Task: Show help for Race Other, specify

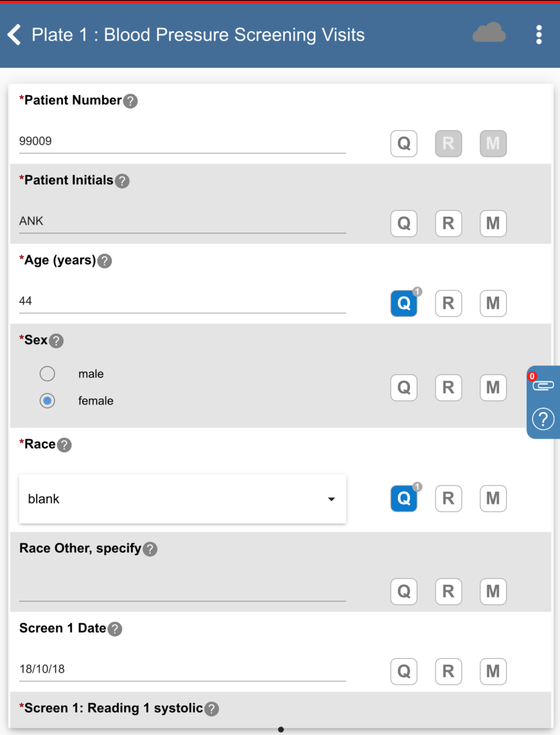Action: 150,549
